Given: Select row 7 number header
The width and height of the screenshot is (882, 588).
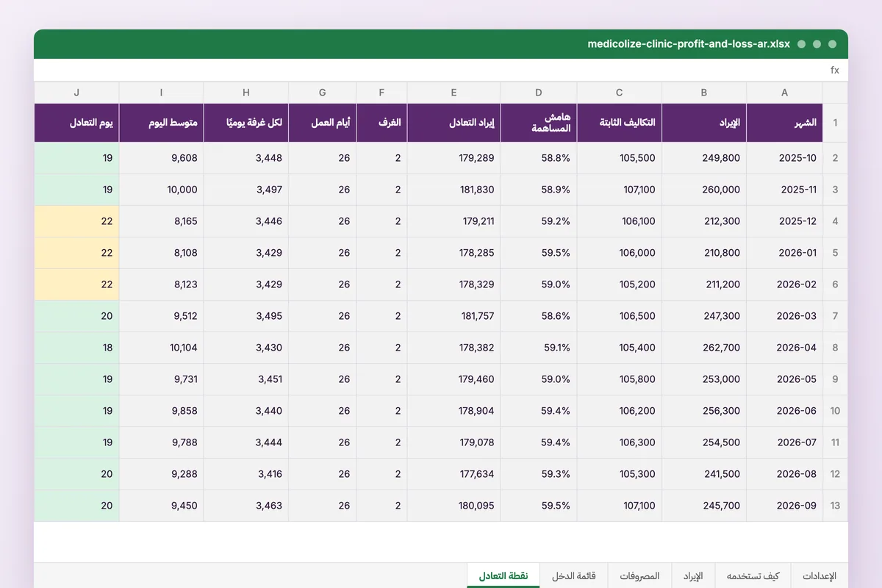Looking at the screenshot, I should tap(835, 316).
